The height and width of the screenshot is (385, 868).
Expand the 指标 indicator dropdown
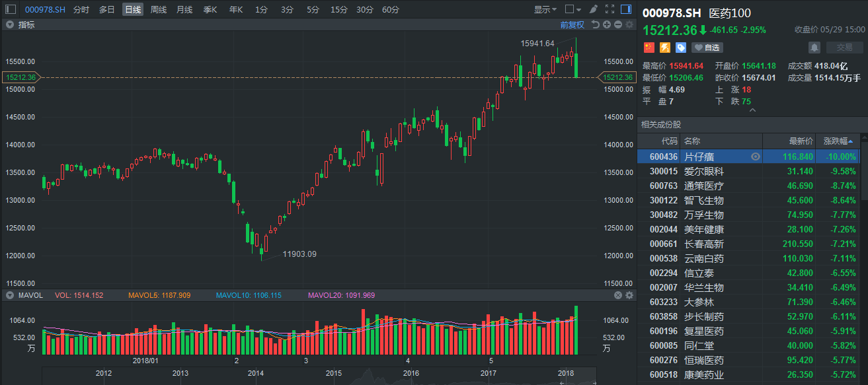click(x=10, y=24)
